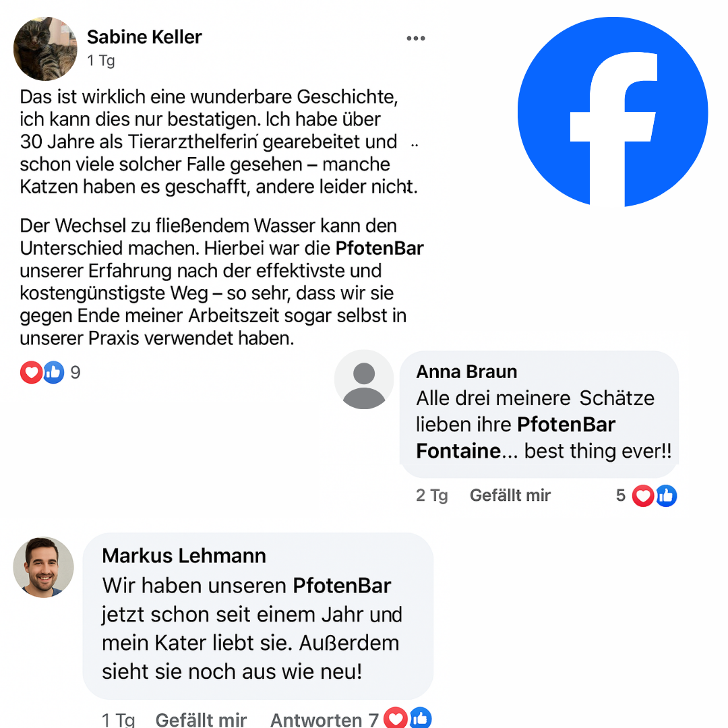This screenshot has width=728, height=728.
Task: Click the thumbs-up reaction under Sabine Keller's comment
Action: [53, 372]
